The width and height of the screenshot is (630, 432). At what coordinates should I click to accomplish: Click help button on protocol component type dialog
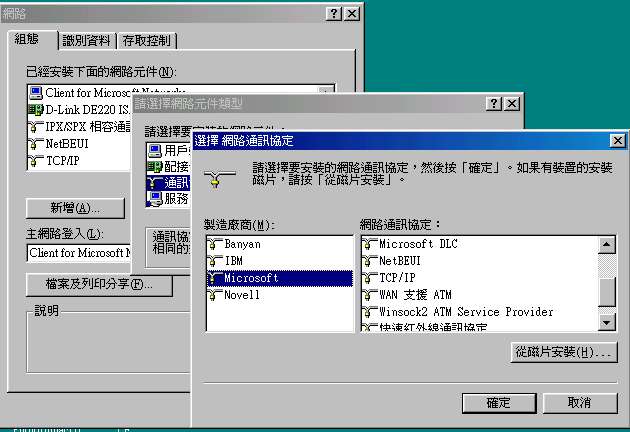[493, 104]
